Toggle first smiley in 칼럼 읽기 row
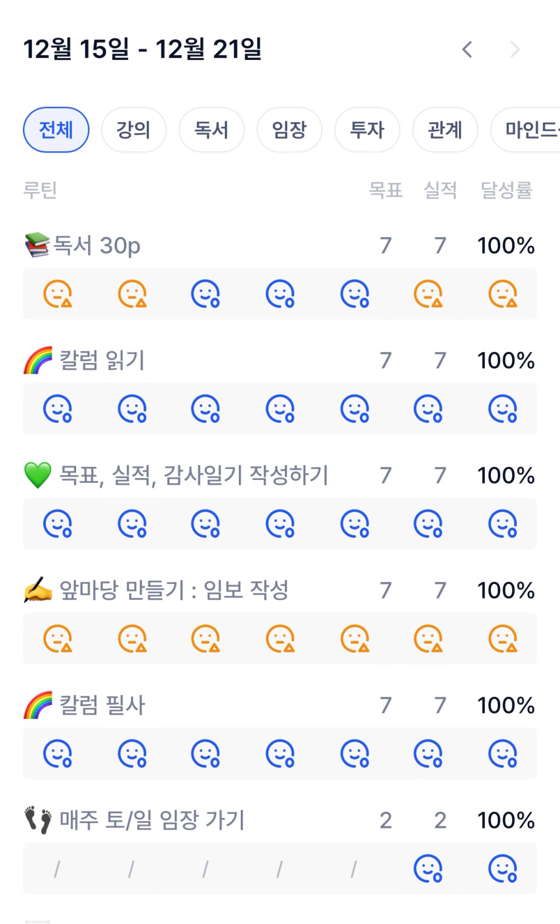560x924 pixels. point(58,409)
